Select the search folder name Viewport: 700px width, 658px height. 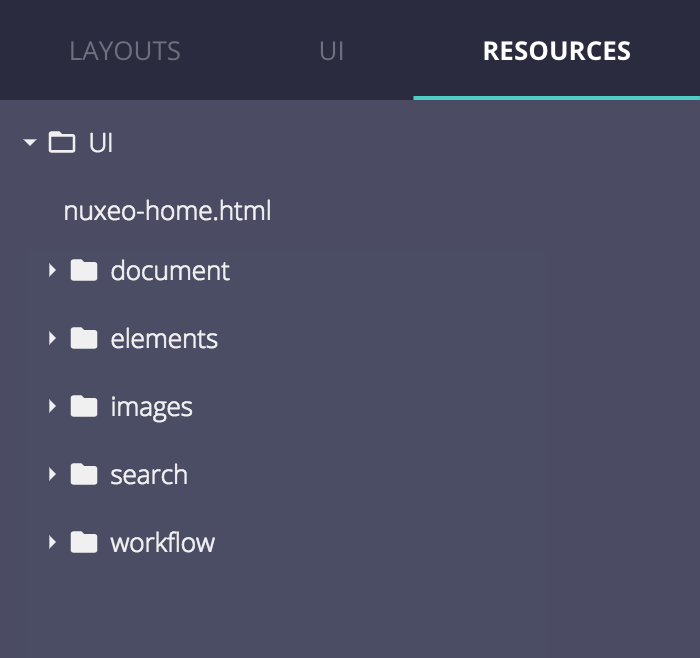[149, 475]
